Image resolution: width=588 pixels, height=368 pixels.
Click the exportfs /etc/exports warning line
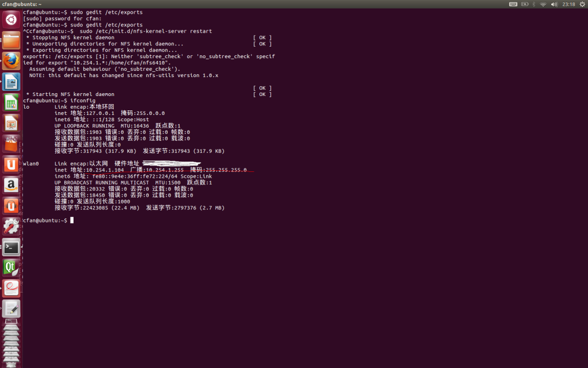tap(149, 56)
